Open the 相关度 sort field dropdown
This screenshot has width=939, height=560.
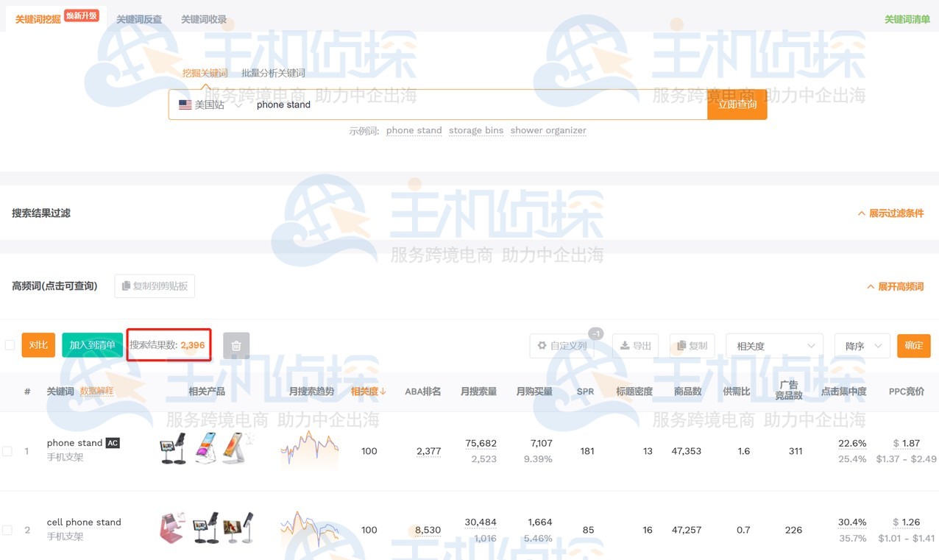[774, 345]
